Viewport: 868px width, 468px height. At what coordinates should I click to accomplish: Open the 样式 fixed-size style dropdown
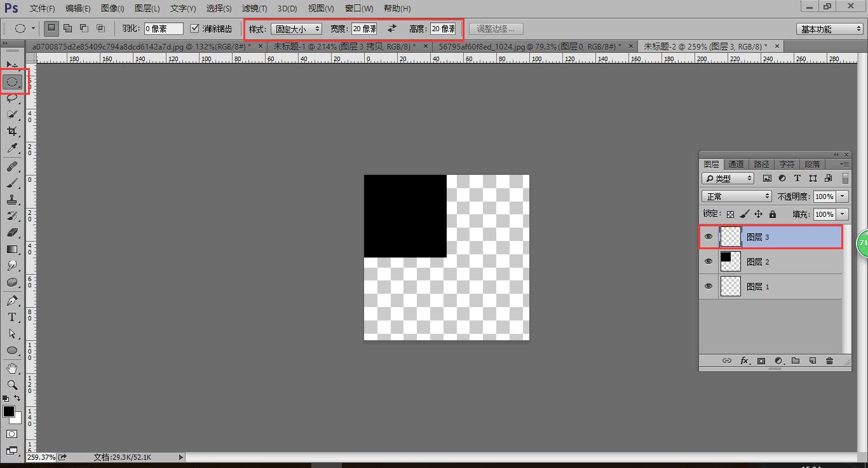[x=297, y=29]
